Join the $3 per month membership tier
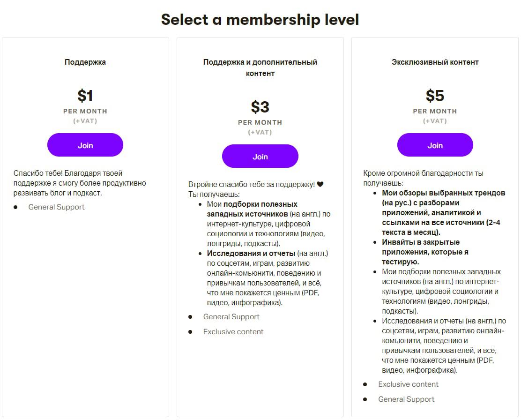521x420 pixels. tap(260, 157)
